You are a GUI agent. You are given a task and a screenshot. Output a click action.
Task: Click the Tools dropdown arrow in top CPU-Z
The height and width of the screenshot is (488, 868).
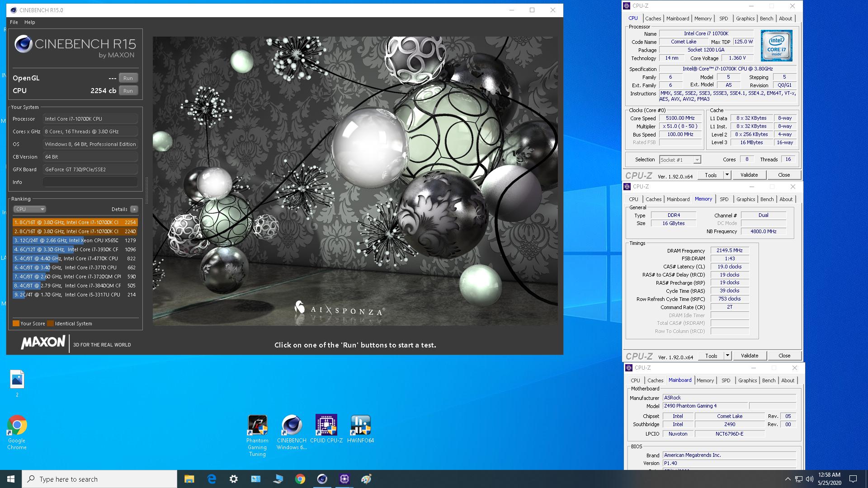coord(727,175)
